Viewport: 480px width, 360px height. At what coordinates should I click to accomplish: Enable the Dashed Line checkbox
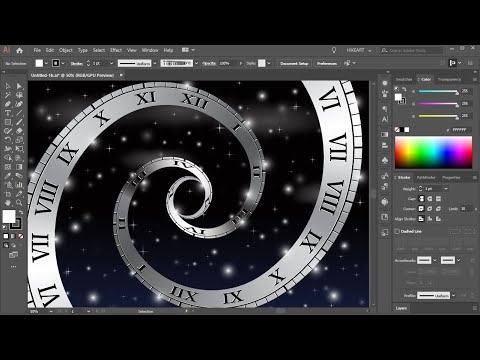coord(397,231)
